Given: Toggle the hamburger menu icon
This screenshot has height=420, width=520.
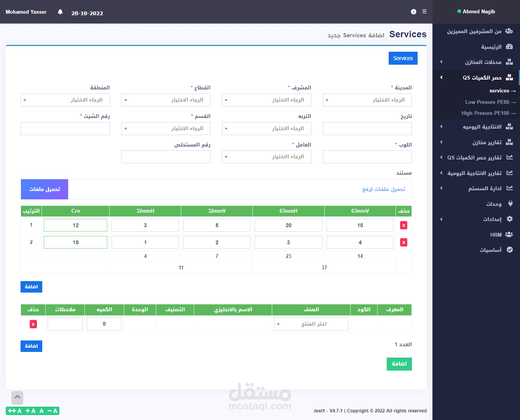Looking at the screenshot, I should tap(424, 12).
